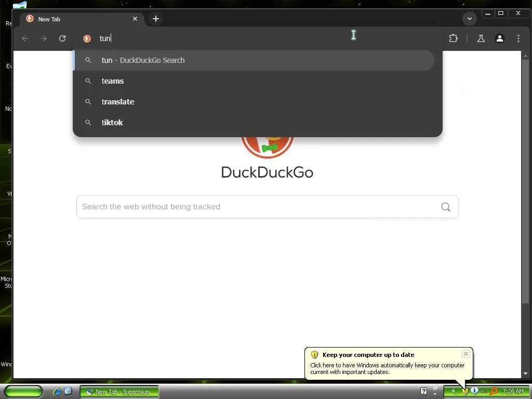Open the experiments flask icon
Screen dimensions: 532x399
point(481,38)
